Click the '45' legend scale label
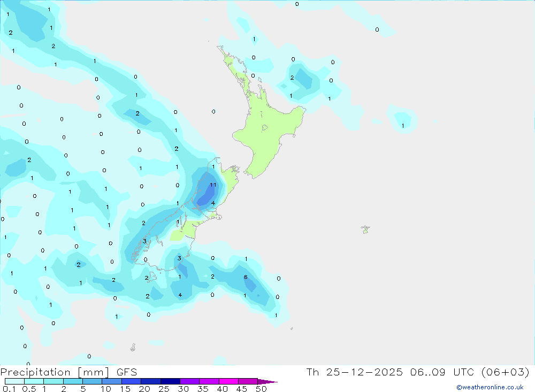This screenshot has height=392, width=535. [x=242, y=389]
